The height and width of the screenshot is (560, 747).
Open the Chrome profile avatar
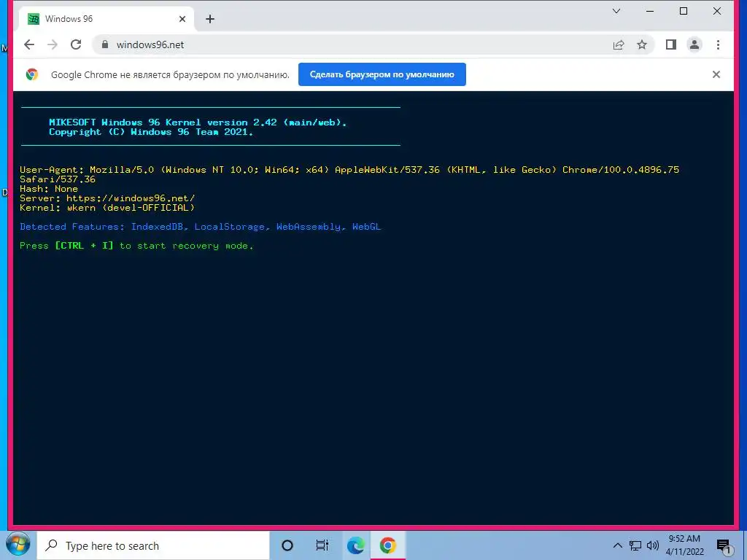click(694, 44)
